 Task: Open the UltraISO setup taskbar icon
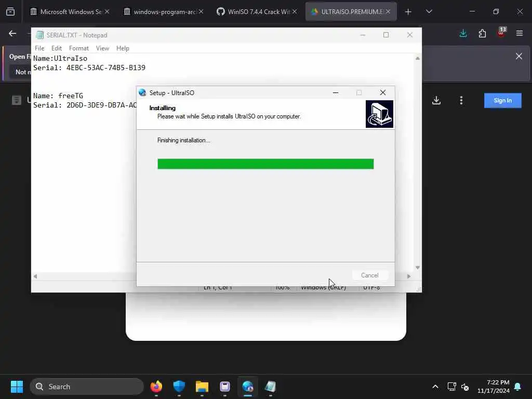(248, 387)
